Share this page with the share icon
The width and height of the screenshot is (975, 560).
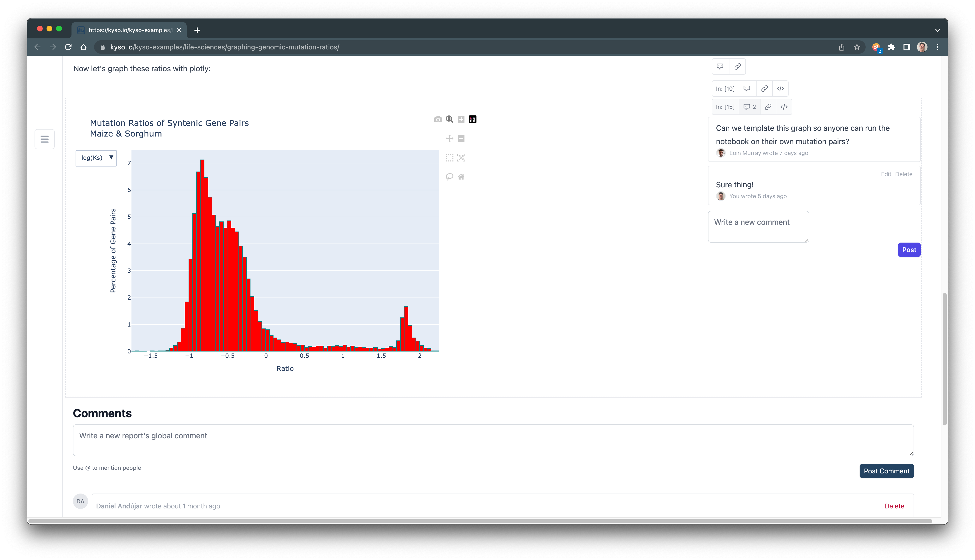842,47
